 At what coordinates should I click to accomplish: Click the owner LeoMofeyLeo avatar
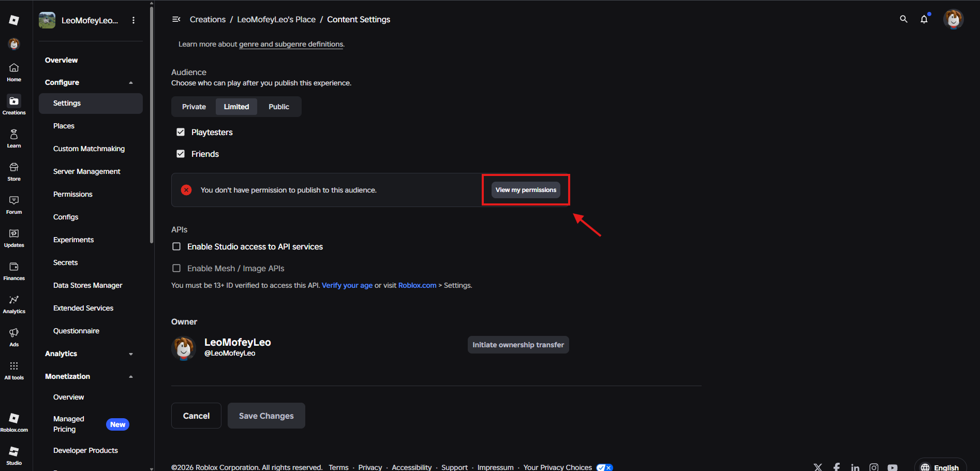[x=184, y=348]
